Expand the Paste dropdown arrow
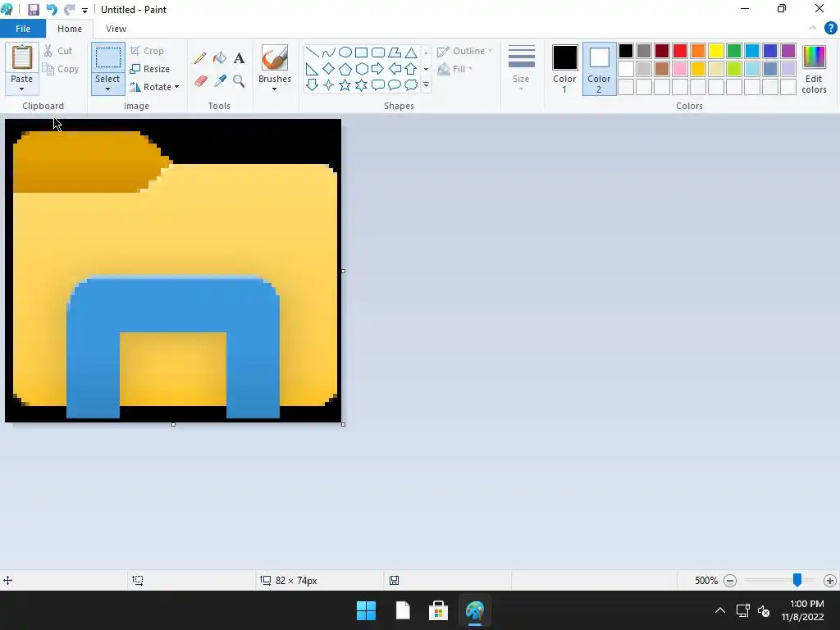This screenshot has height=630, width=840. [x=22, y=89]
